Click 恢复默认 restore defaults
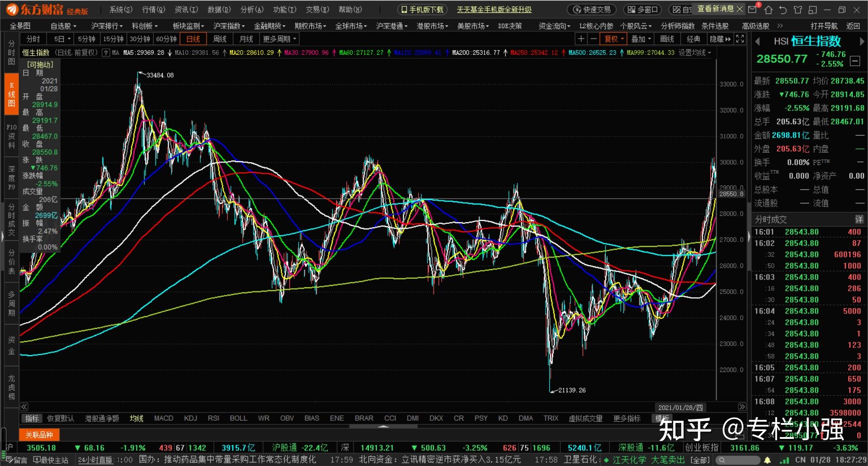The width and height of the screenshot is (868, 466). (61, 418)
